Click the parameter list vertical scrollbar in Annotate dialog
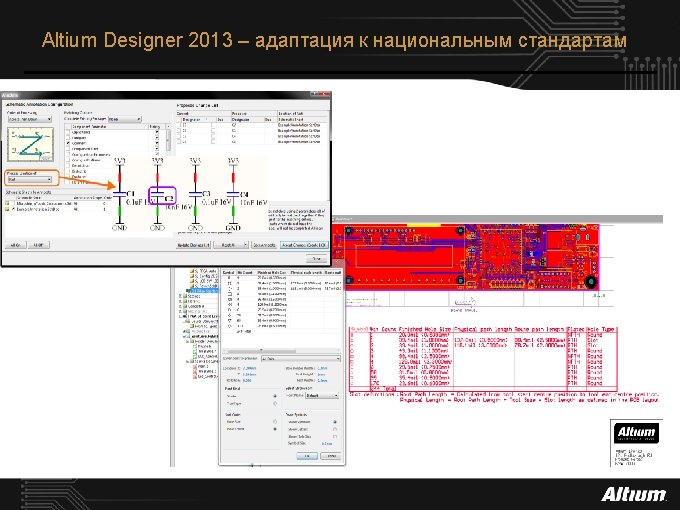This screenshot has width=680, height=510. pos(168,139)
